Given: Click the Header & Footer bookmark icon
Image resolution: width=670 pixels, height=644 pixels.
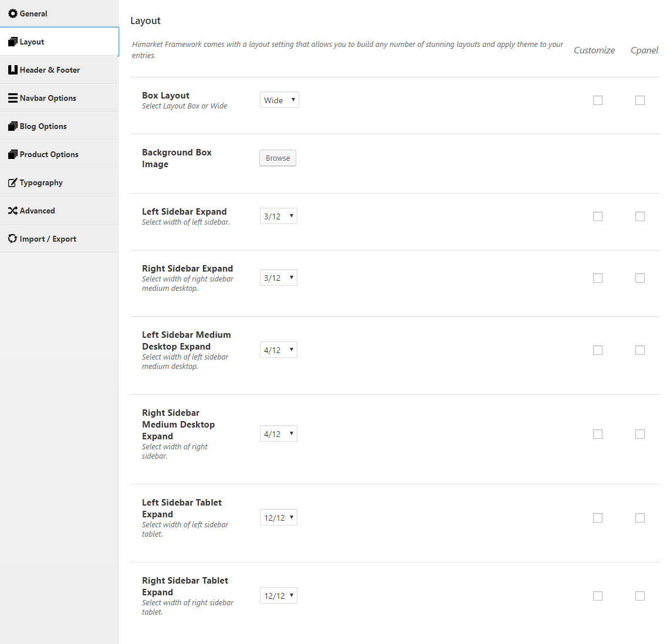Looking at the screenshot, I should [x=13, y=70].
